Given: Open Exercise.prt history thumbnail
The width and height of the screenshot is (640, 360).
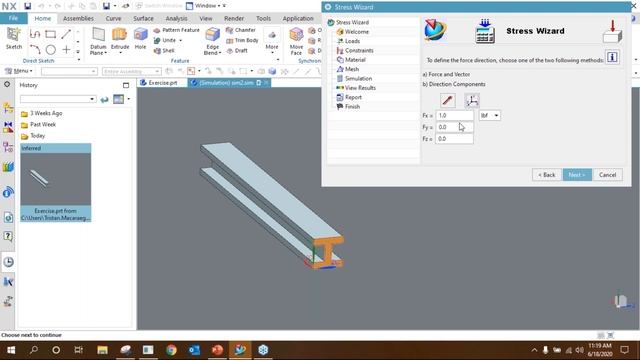Looking at the screenshot, I should tap(56, 182).
